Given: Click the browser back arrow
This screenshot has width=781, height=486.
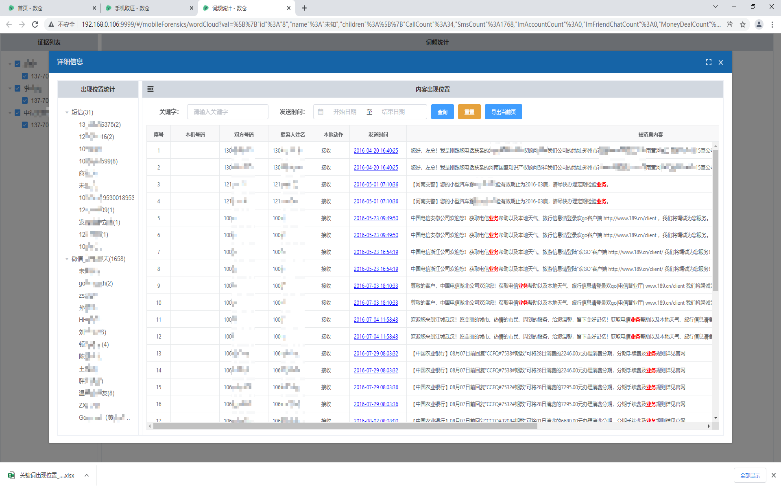Looking at the screenshot, I should coord(8,21).
